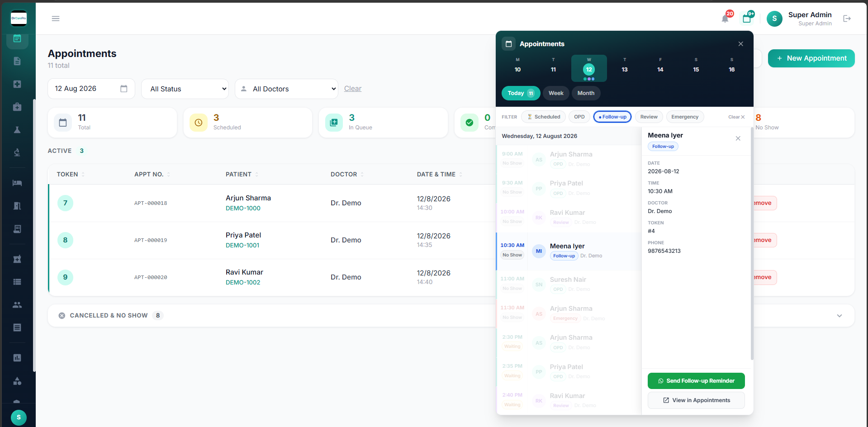Click the Clear link beside doctor filter
The height and width of the screenshot is (427, 868).
pos(353,89)
